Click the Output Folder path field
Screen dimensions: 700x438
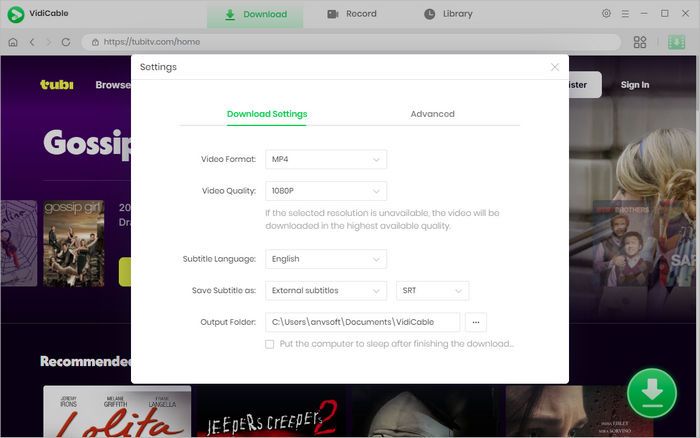click(362, 322)
